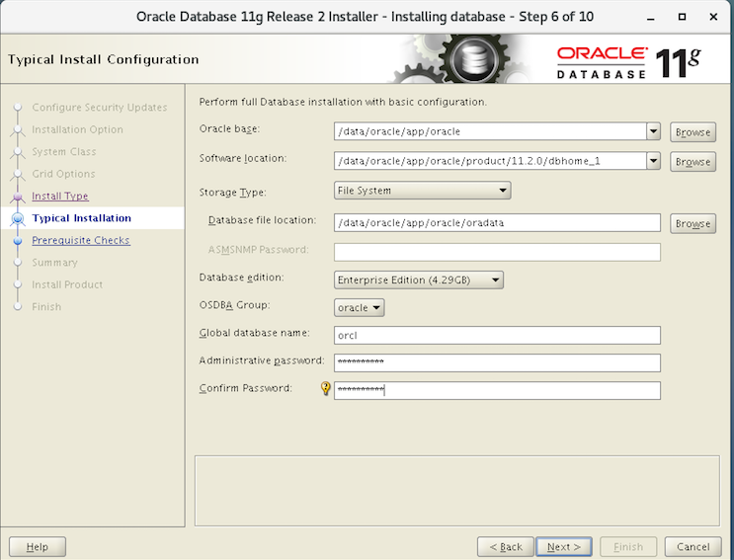Click the Oracle Database 11g logo
The image size is (734, 560).
[628, 62]
